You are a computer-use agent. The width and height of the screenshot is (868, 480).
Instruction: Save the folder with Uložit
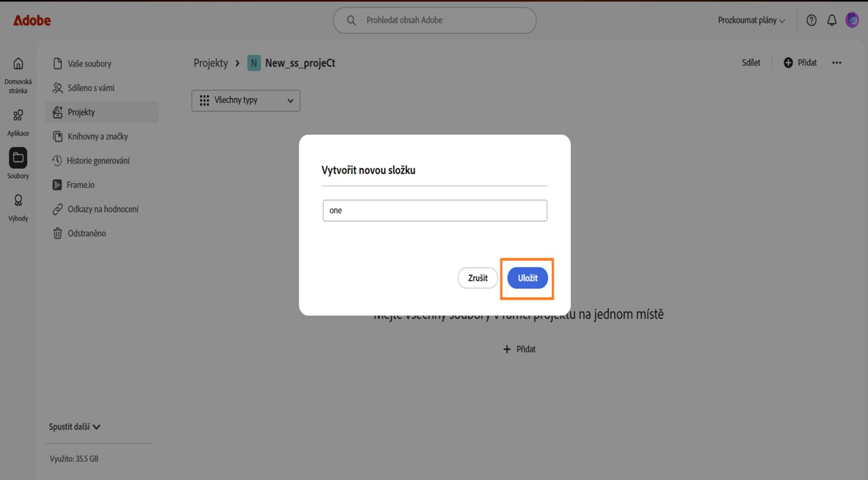528,278
